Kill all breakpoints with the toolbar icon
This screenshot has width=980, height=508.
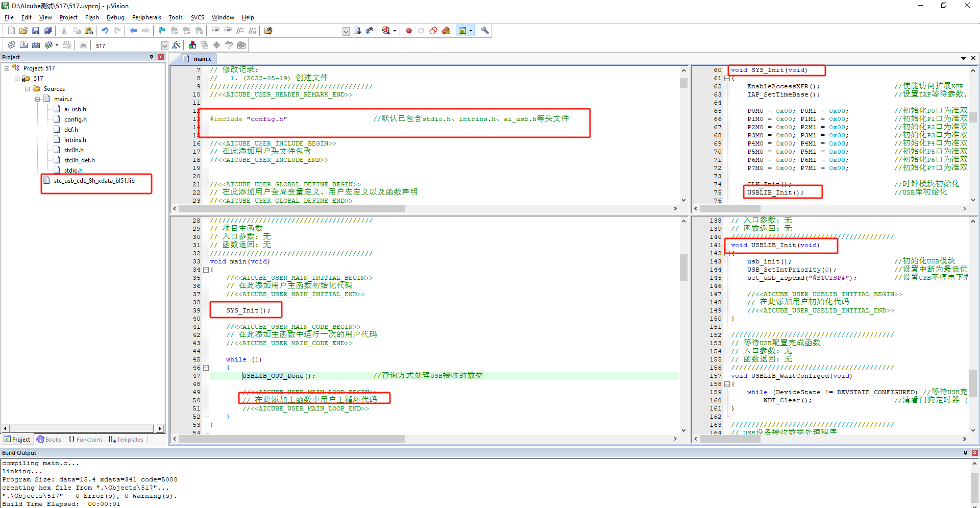click(446, 31)
